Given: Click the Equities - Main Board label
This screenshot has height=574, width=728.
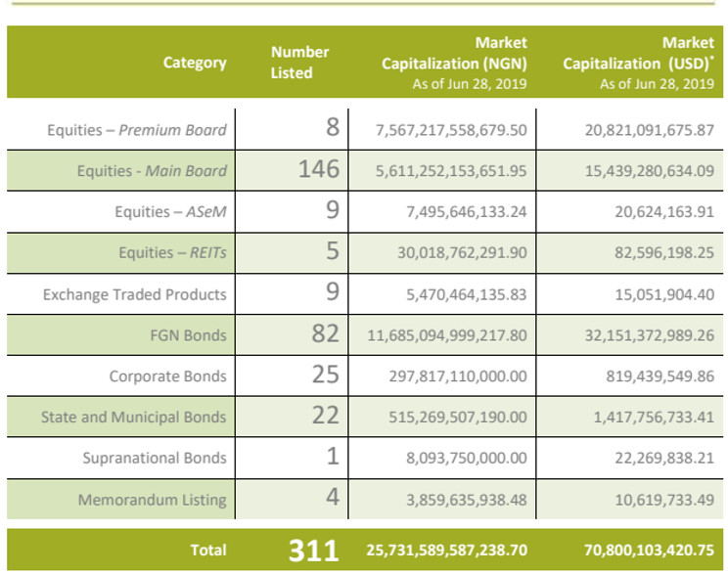Looking at the screenshot, I should click(152, 171).
